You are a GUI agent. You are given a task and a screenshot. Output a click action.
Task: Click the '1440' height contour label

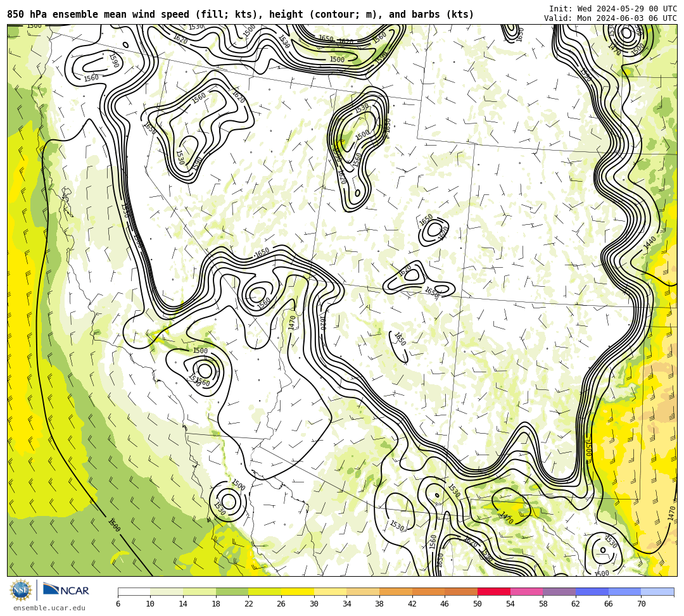point(650,243)
